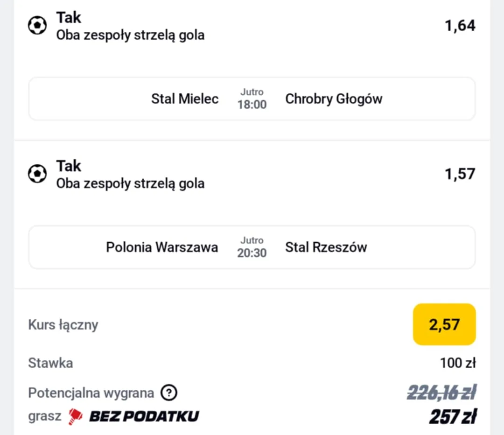This screenshot has width=504, height=435.
Task: Click the soccer ball icon beside the 1,57 bet
Action: [x=37, y=174]
